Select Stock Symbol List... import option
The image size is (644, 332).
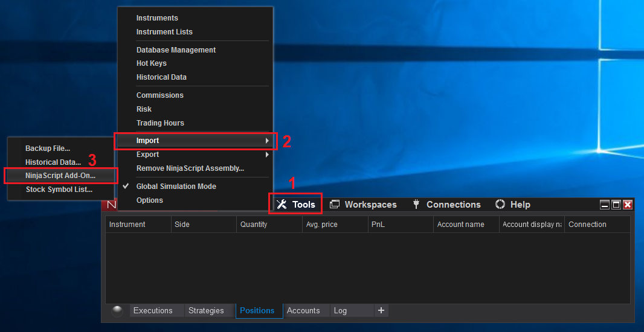coord(59,190)
